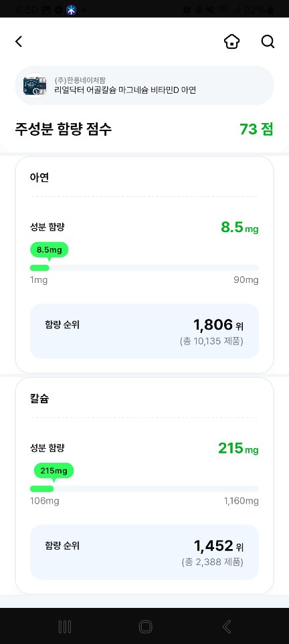Select the 아연 card heading

39,177
